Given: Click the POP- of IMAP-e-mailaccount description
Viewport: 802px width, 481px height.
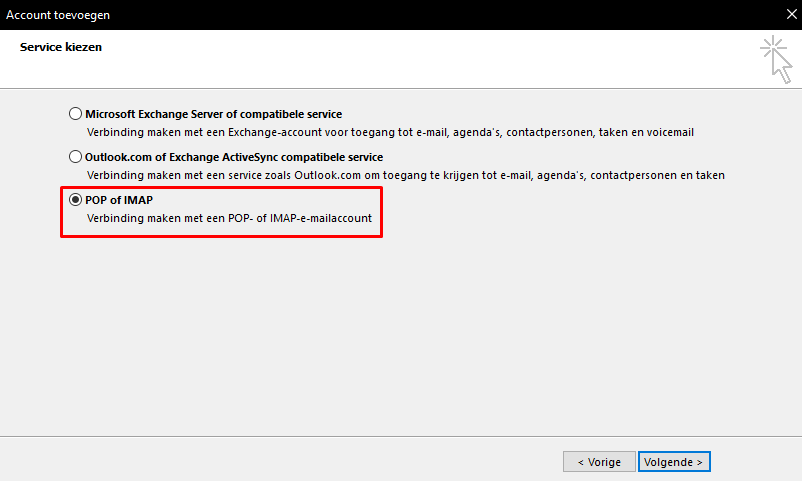Looking at the screenshot, I should pyautogui.click(x=236, y=218).
